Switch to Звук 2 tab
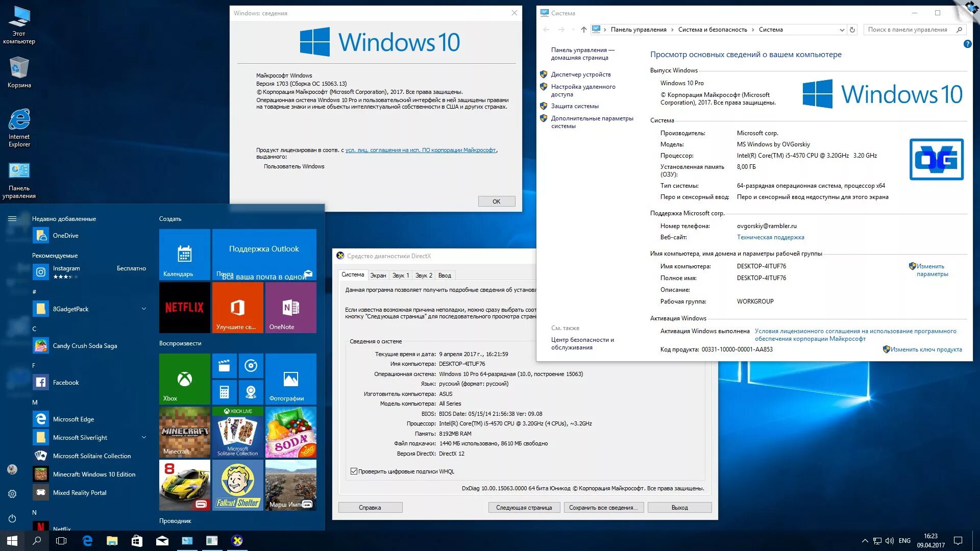This screenshot has width=980, height=551. pyautogui.click(x=424, y=275)
